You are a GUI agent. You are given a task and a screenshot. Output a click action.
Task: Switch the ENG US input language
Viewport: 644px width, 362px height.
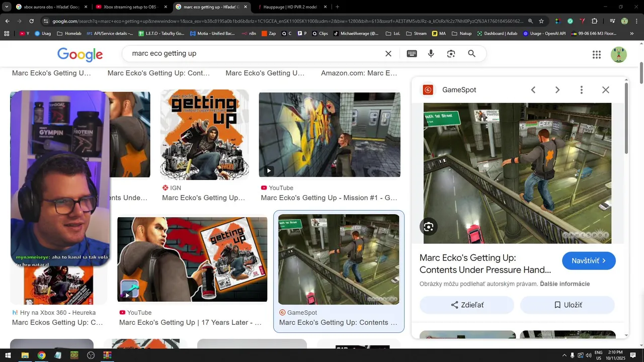pos(599,355)
